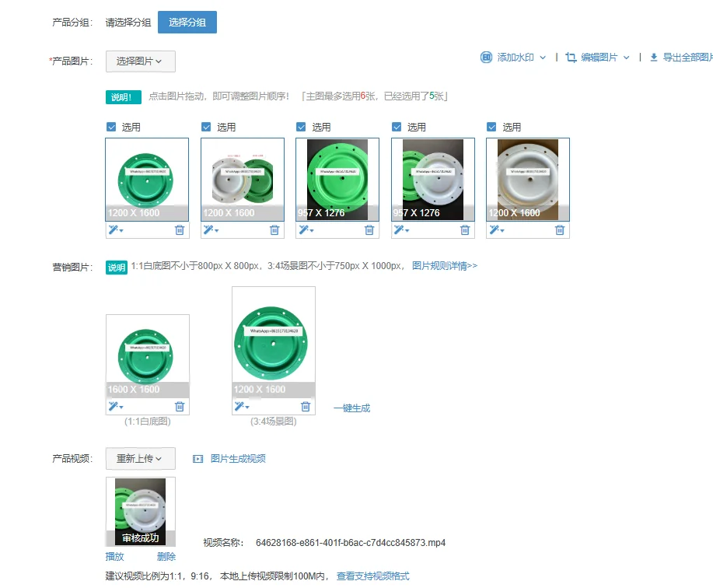Select the fourth product image thumbnail
This screenshot has width=713, height=588.
(433, 179)
